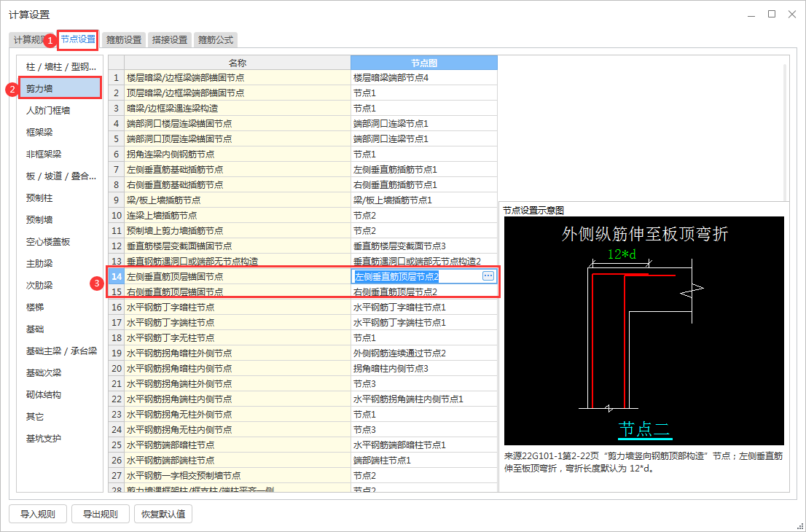This screenshot has width=806, height=532.
Task: Choose 砌体结构 category
Action: coord(60,394)
